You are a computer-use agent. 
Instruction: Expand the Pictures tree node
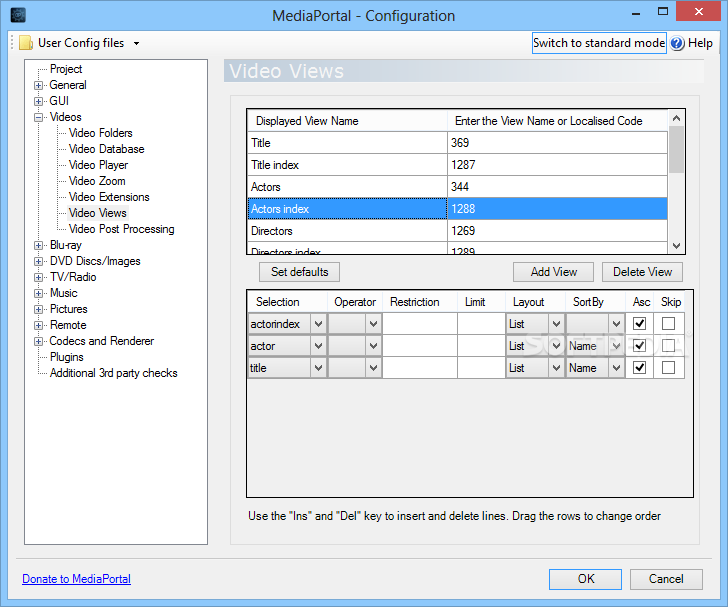(39, 309)
